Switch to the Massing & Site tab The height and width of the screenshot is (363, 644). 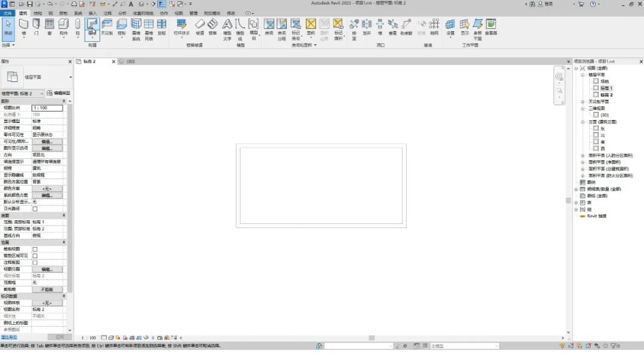[143, 13]
